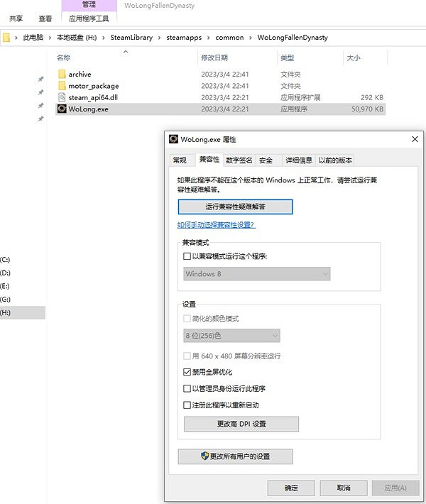This screenshot has width=426, height=504.
Task: Select the steam_api64.dll file name
Action: click(x=93, y=97)
